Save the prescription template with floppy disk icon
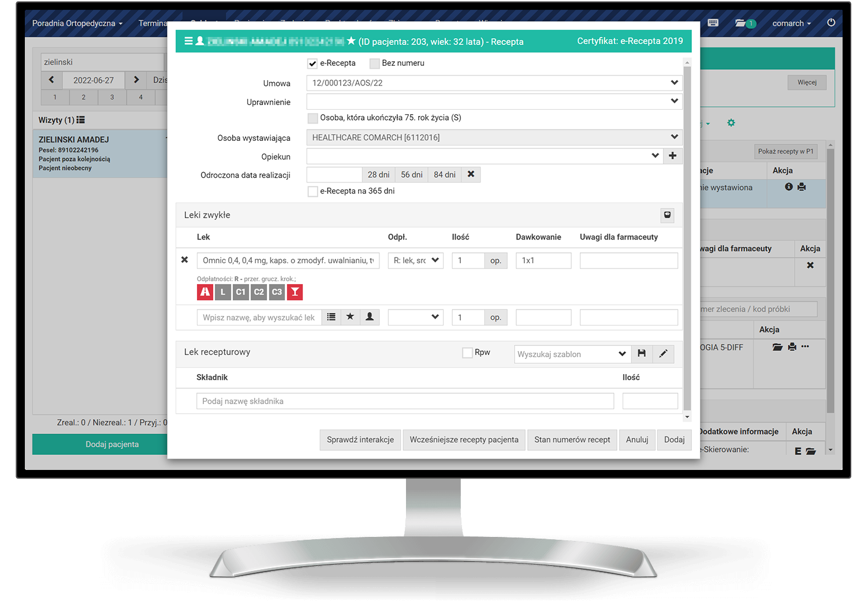 (x=642, y=354)
